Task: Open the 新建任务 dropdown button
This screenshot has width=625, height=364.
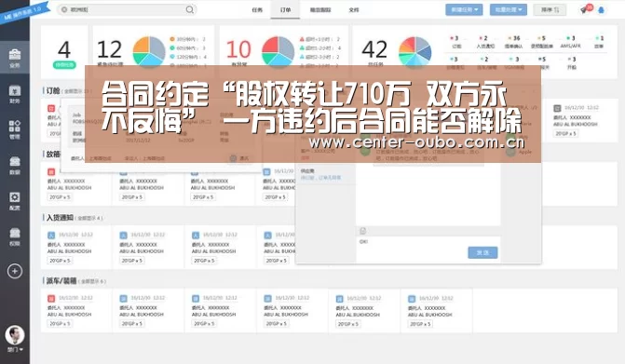Action: (464, 9)
